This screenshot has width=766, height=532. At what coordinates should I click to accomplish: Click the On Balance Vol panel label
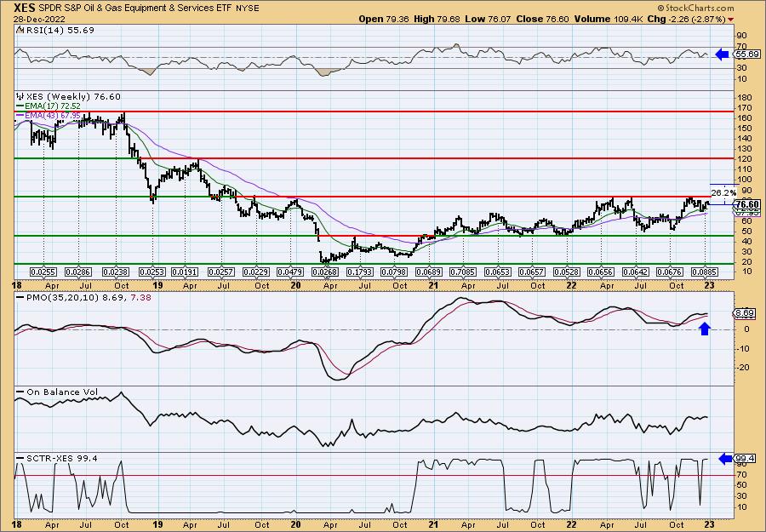pos(58,392)
